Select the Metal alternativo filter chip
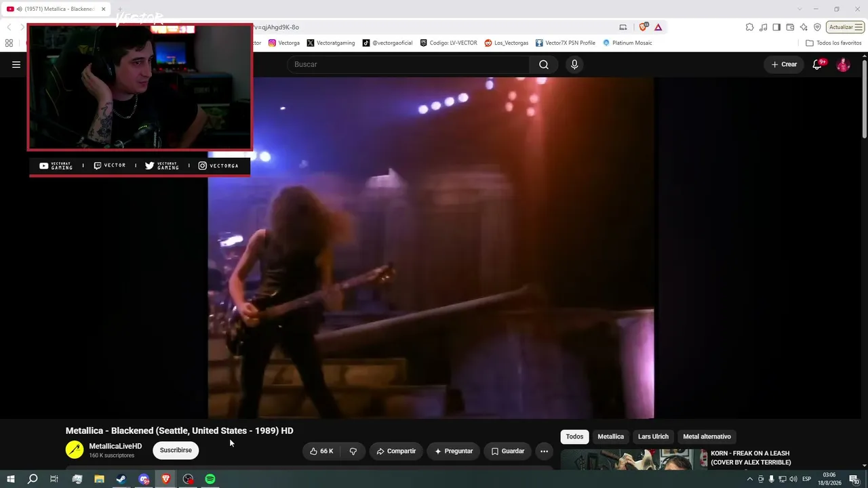The image size is (868, 488). point(707,436)
